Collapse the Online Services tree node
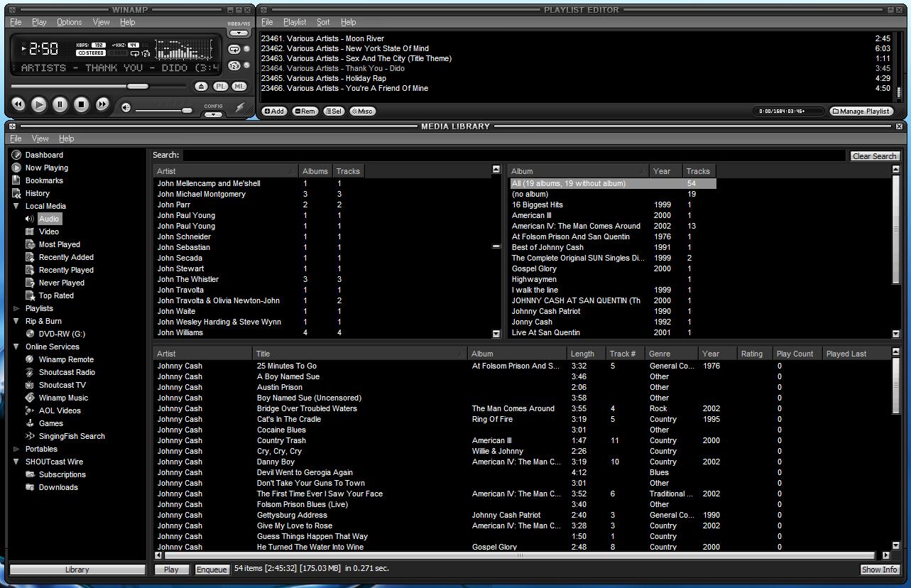The image size is (911, 588). 16,347
